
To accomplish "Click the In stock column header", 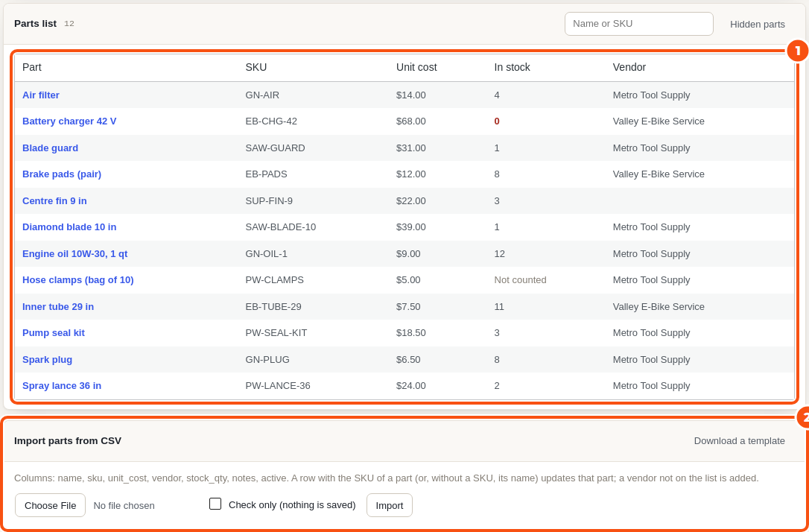I will (512, 67).
